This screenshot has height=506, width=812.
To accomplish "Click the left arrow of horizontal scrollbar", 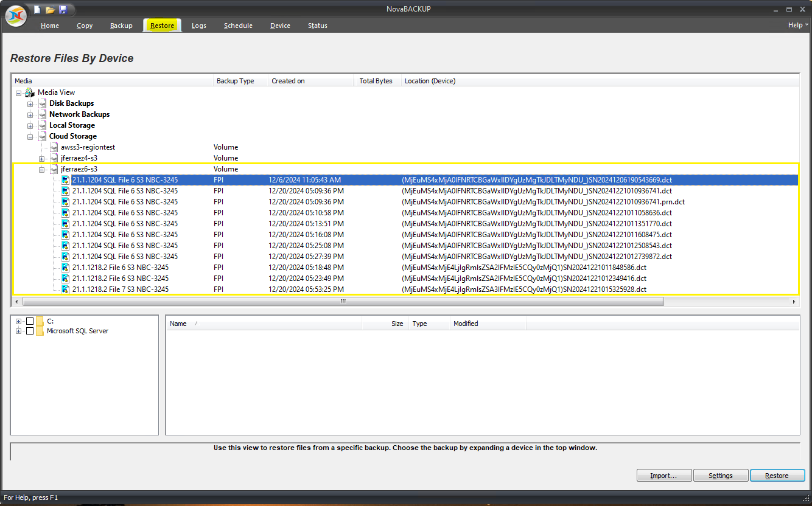I will (17, 302).
